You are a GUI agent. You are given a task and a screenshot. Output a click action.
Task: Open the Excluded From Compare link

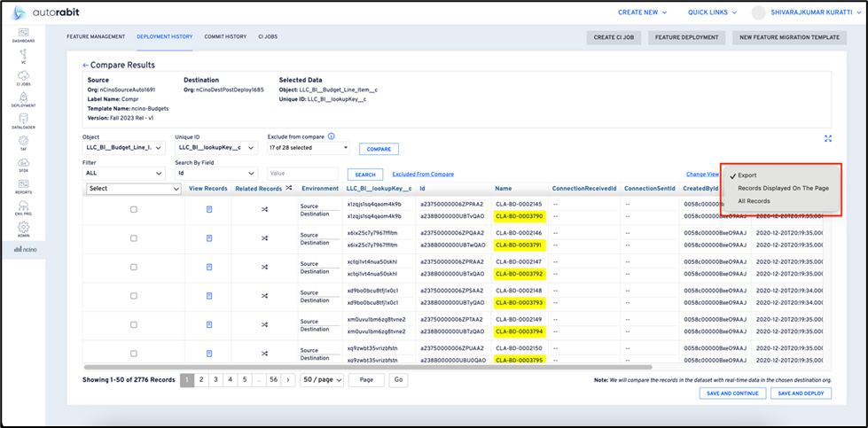[x=423, y=175]
